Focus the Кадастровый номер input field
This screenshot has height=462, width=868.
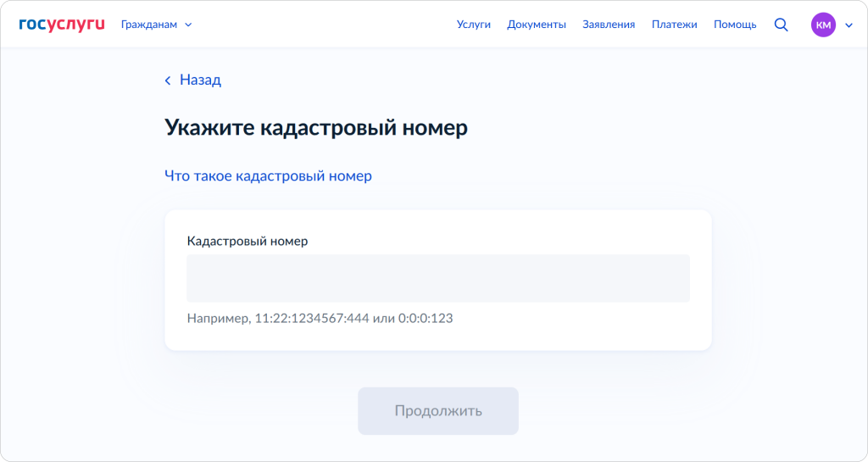(x=438, y=278)
